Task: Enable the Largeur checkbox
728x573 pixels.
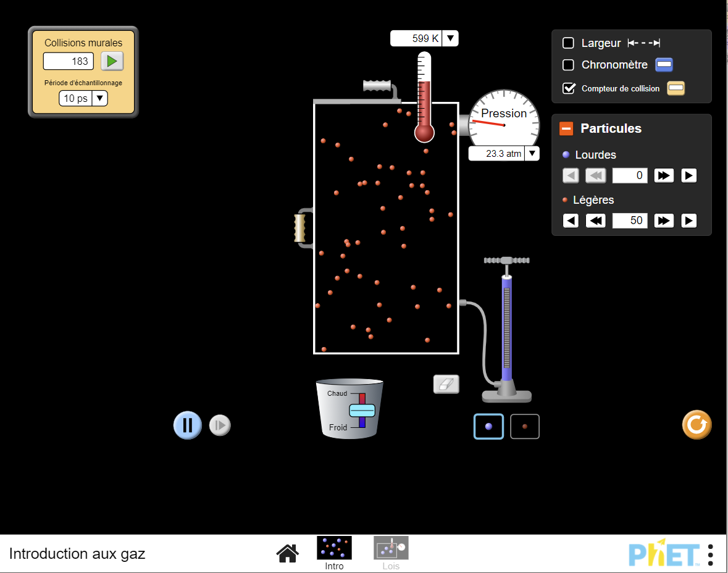Action: [568, 43]
